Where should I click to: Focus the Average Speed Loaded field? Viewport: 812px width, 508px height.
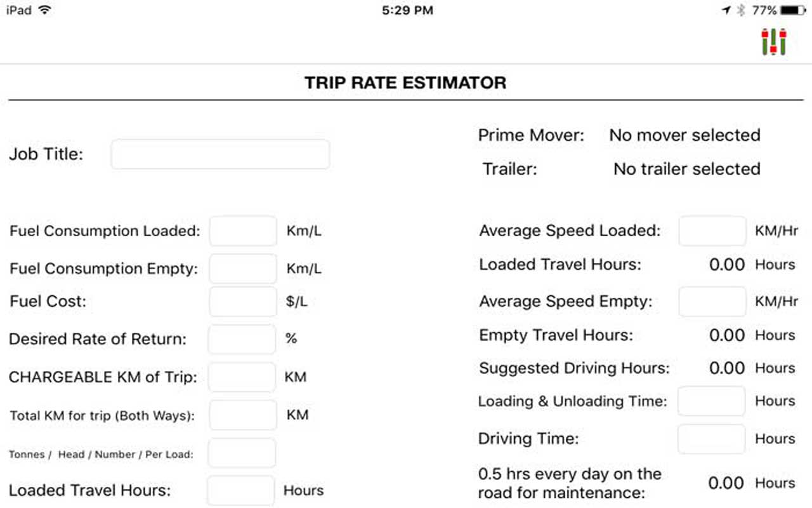pos(712,231)
